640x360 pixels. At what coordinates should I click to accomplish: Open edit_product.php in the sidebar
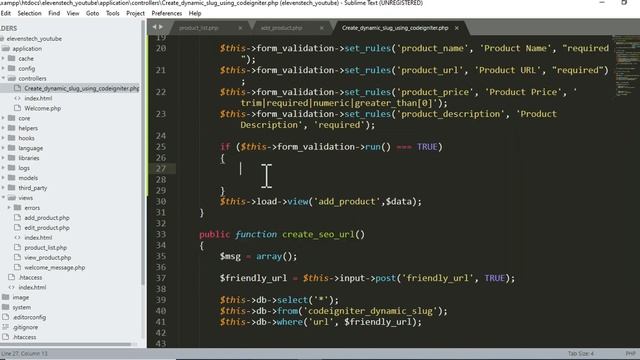(47, 227)
